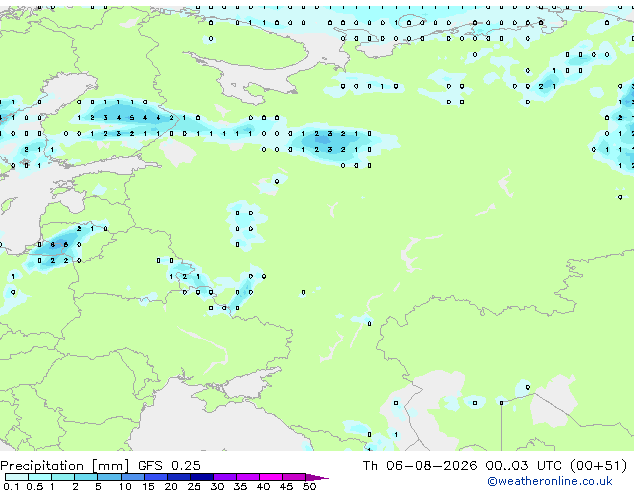Pick the 1–2 mm legend swatch
The height and width of the screenshot is (490, 634).
pos(63,477)
